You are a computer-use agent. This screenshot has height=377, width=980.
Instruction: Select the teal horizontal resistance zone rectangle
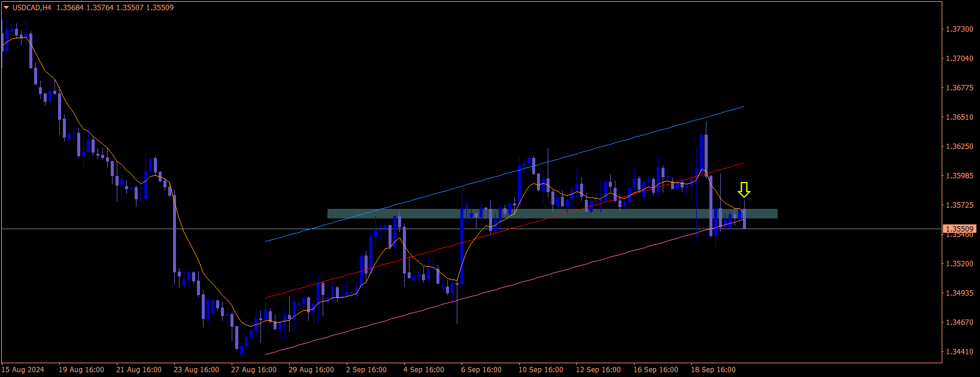(x=552, y=214)
